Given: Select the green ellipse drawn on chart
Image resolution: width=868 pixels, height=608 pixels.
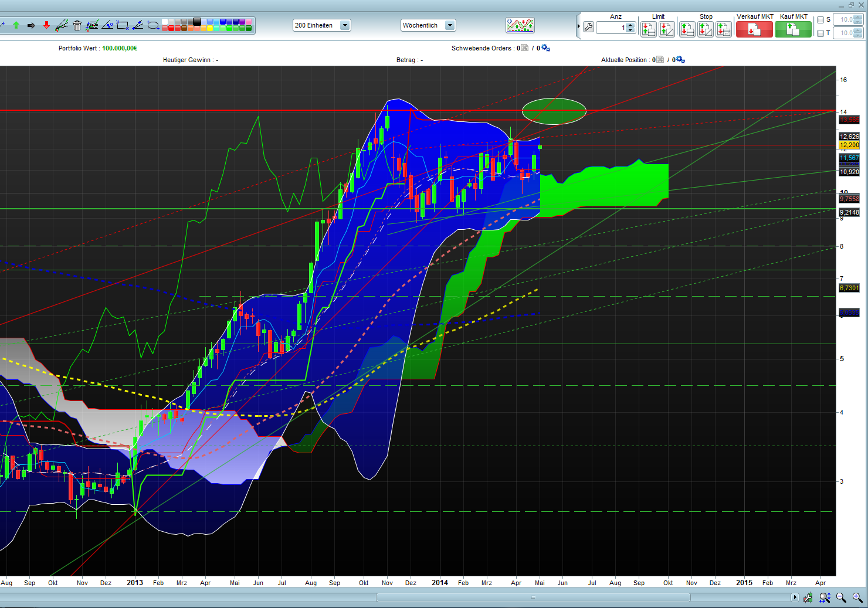Looking at the screenshot, I should (554, 111).
